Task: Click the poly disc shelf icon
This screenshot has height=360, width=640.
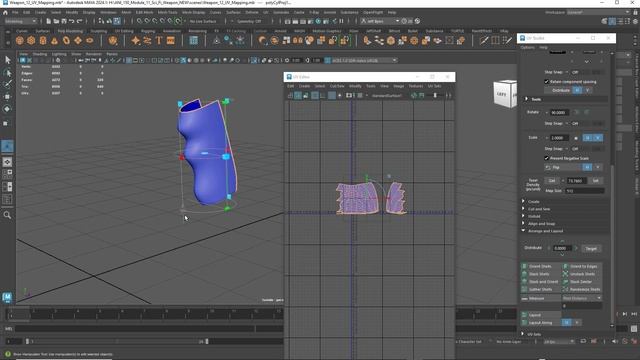Action: (89, 40)
